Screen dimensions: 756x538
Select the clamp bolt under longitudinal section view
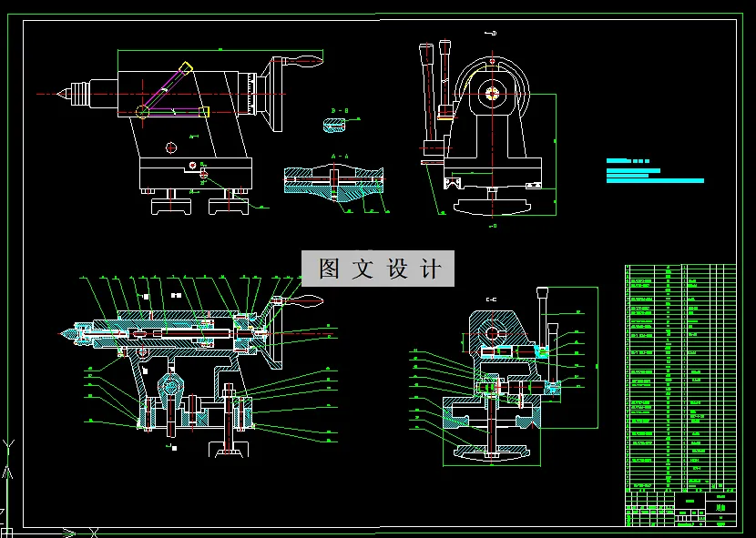[229, 420]
